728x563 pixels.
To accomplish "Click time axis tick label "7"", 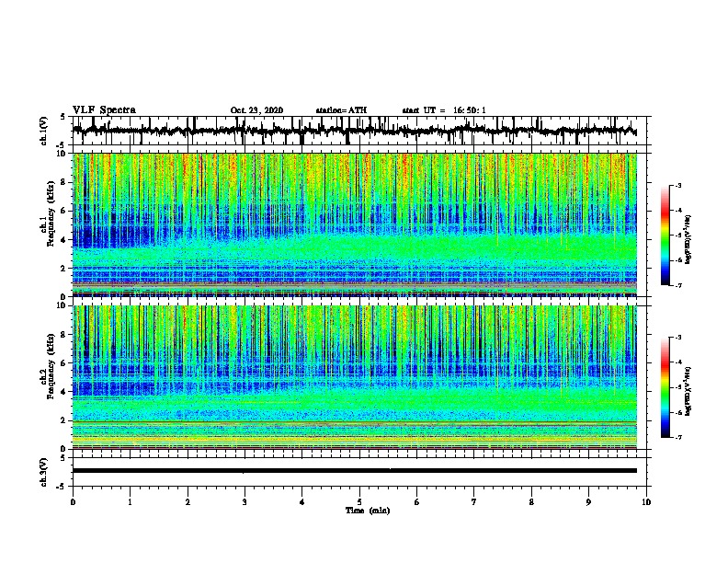I will pyautogui.click(x=474, y=502).
